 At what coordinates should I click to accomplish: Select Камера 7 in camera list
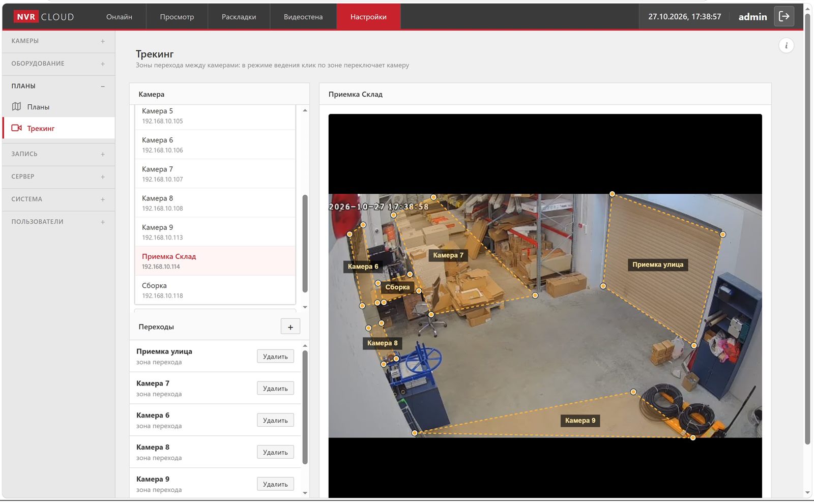click(x=215, y=174)
